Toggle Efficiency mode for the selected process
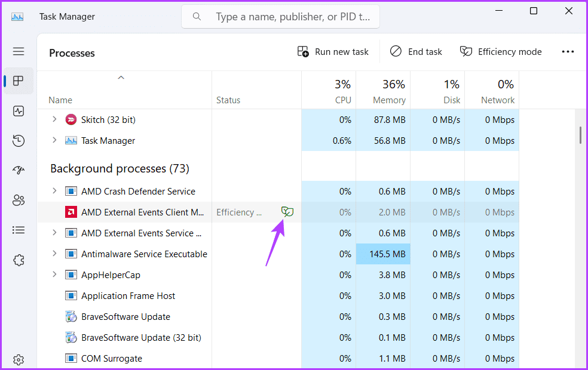This screenshot has width=588, height=370. pos(501,52)
